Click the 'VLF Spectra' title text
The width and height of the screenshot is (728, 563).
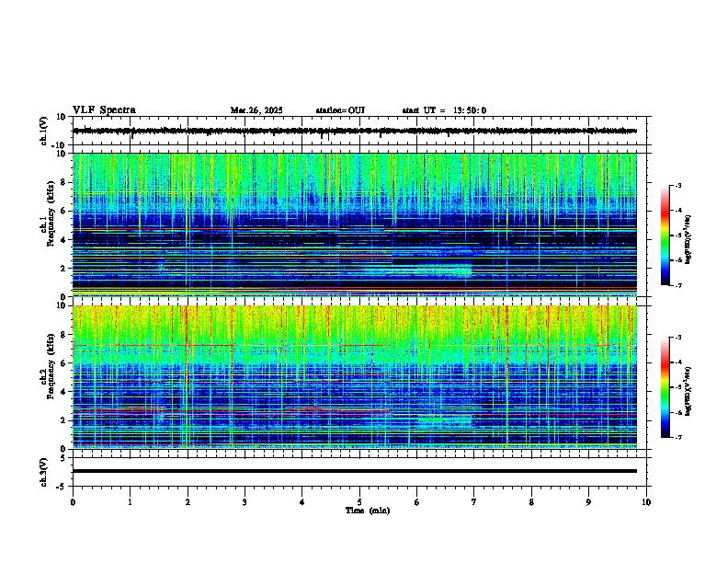[104, 110]
